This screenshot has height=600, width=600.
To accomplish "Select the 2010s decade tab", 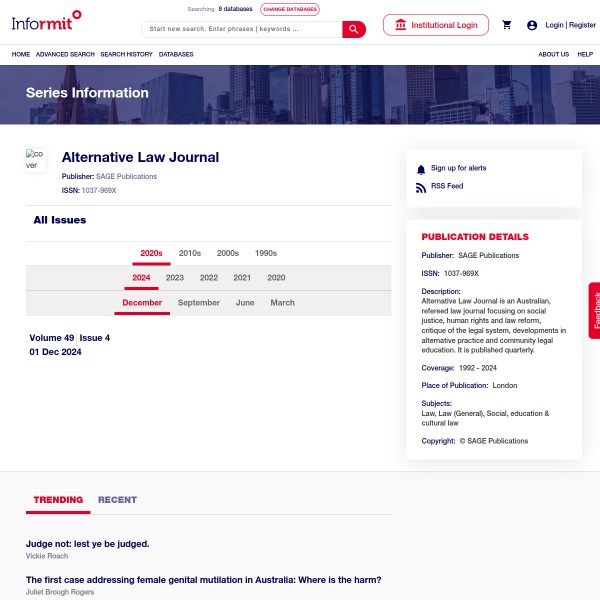I will (x=190, y=254).
